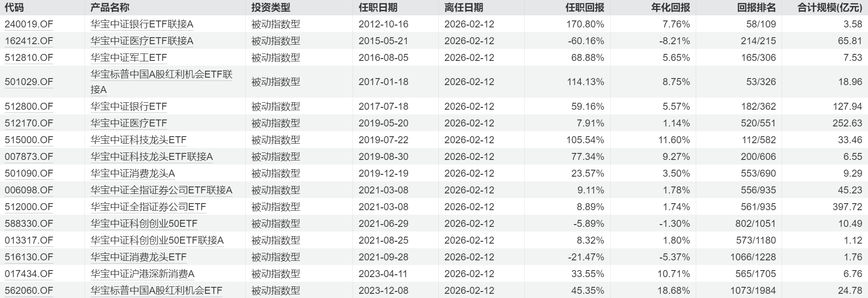Click the 华宝中证银行ETF联接A product link

pyautogui.click(x=142, y=24)
